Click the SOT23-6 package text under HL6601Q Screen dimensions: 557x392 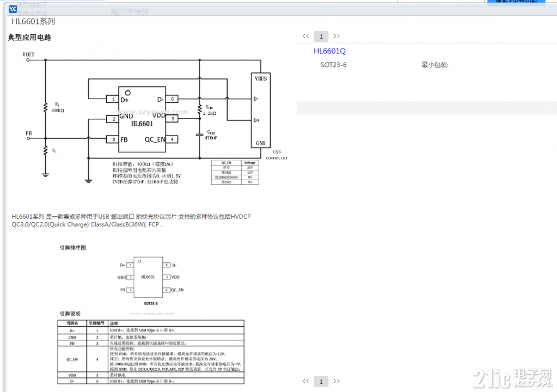(x=334, y=65)
